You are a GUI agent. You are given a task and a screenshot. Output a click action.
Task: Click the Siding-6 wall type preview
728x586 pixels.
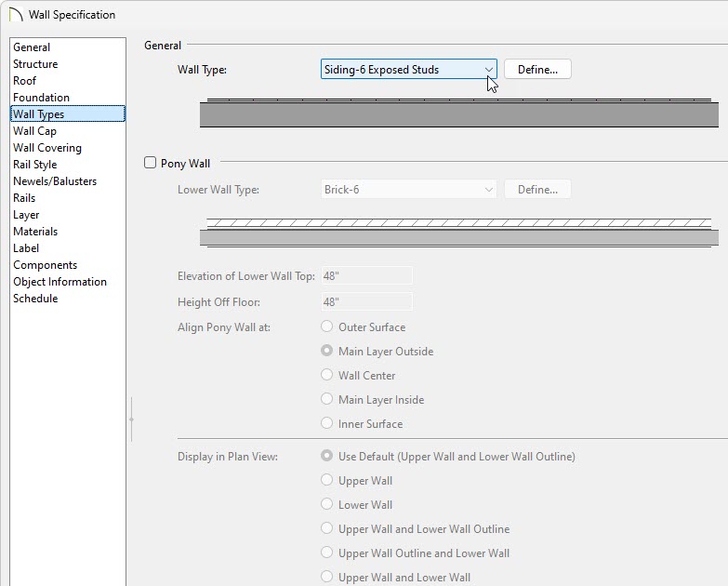click(459, 113)
